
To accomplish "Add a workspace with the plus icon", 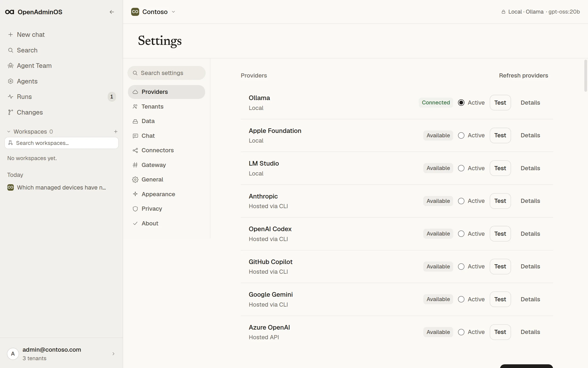I will (116, 131).
